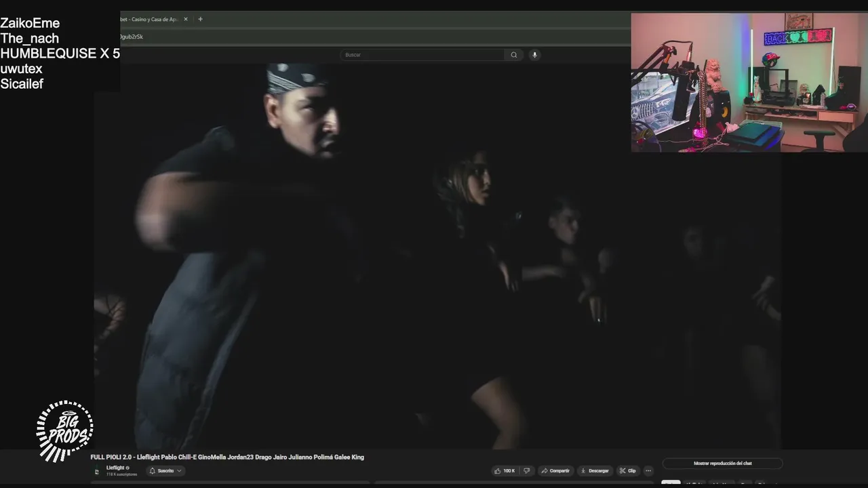The height and width of the screenshot is (488, 868).
Task: Expand the Suscrito notification dropdown
Action: click(x=165, y=470)
